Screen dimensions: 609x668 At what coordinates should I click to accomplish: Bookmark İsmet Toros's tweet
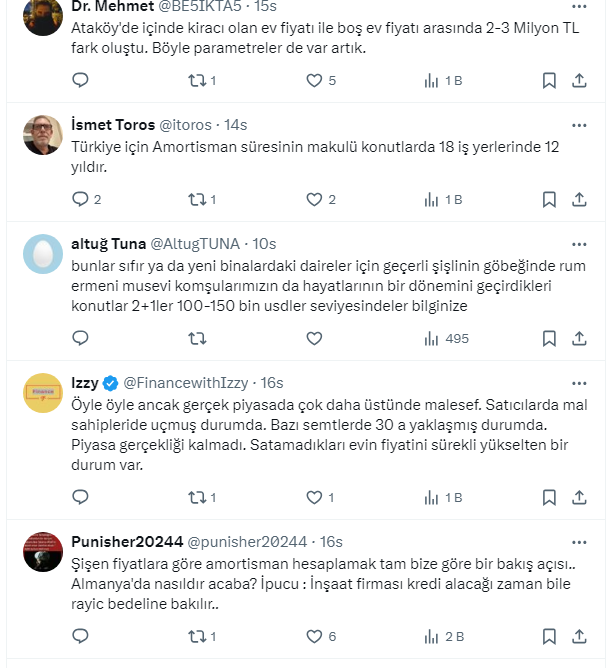(549, 199)
